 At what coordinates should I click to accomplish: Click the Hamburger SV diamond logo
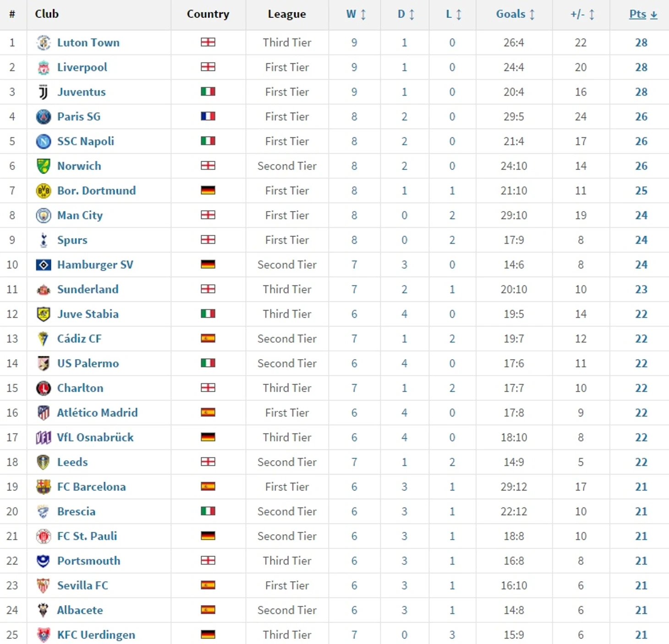[x=44, y=265]
